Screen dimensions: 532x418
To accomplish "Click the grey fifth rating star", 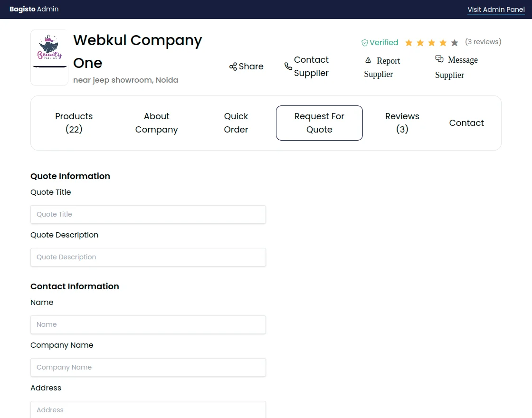I will click(455, 43).
